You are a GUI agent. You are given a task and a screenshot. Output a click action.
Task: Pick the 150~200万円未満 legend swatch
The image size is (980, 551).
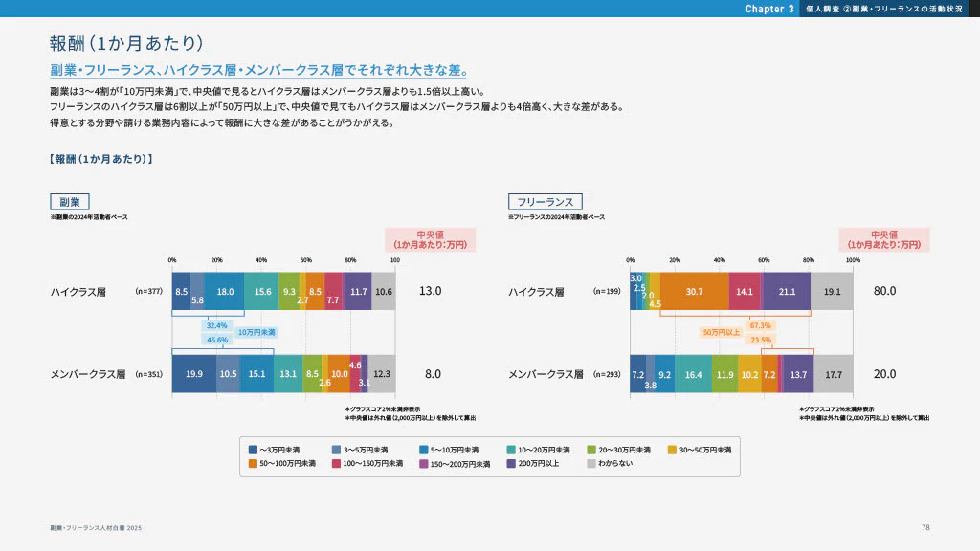click(x=424, y=464)
